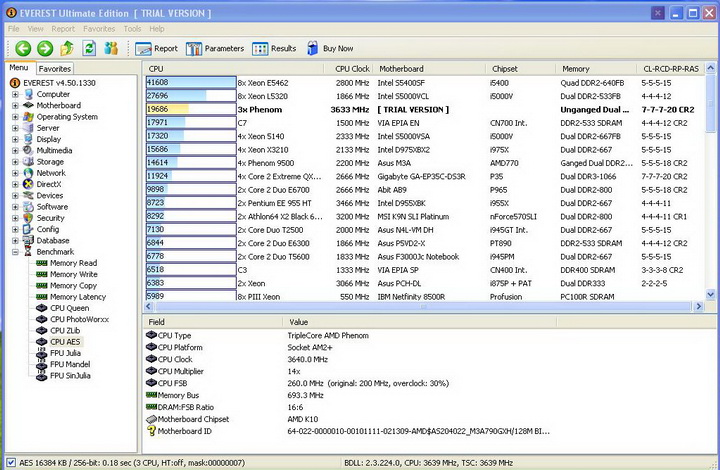720x470 pixels.
Task: Open the Tools menu
Action: pyautogui.click(x=132, y=28)
